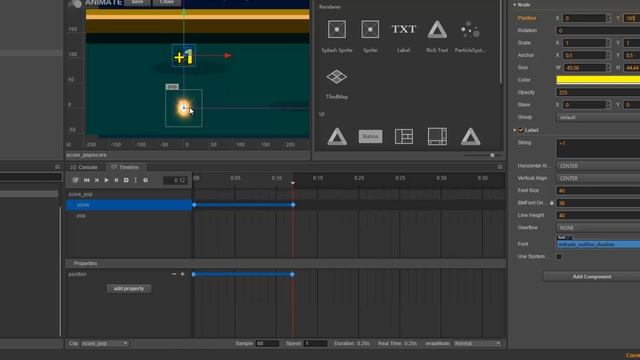Select the last keyframe on score track
Image resolution: width=640 pixels, height=360 pixels.
[293, 205]
